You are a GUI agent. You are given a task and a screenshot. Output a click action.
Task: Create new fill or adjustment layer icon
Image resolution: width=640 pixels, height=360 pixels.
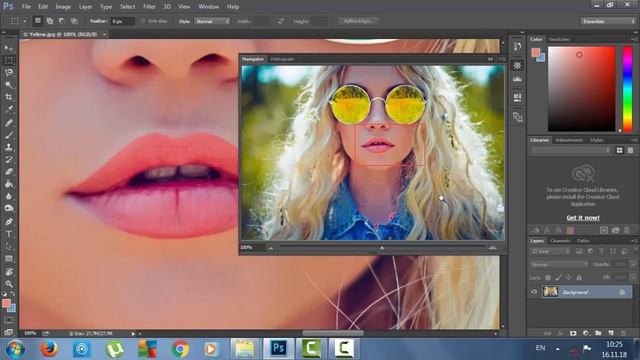586,333
